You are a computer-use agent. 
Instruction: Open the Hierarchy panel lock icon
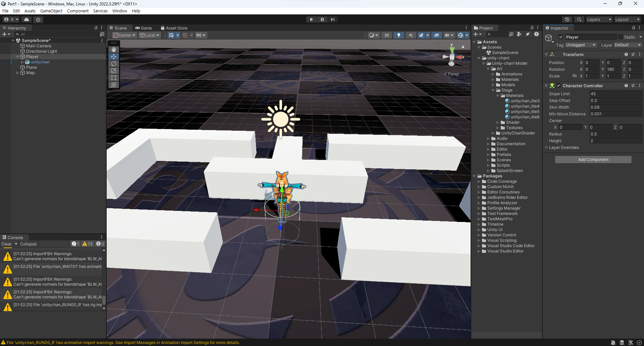tap(96, 28)
